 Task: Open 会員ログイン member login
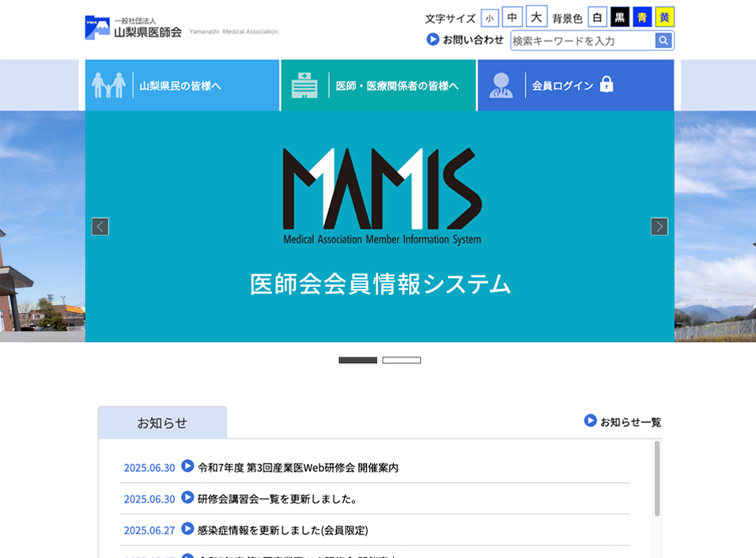point(576,85)
